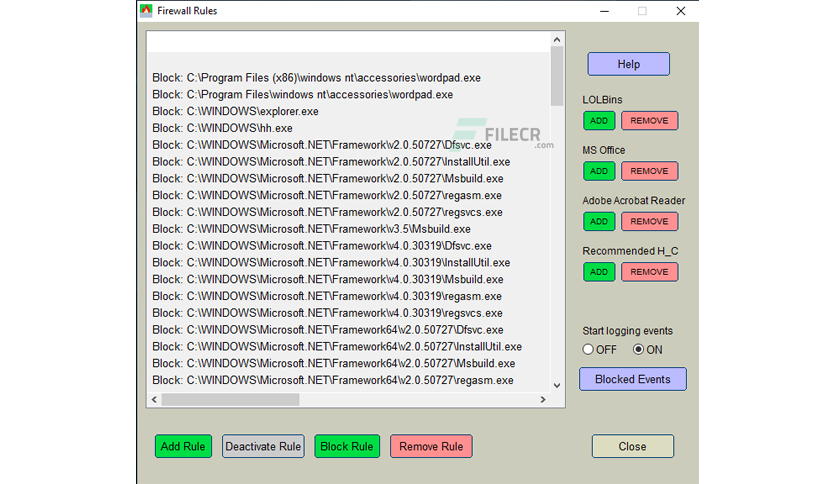Screen dimensions: 836x484
Task: Select the explorer.exe block rule
Action: point(235,111)
